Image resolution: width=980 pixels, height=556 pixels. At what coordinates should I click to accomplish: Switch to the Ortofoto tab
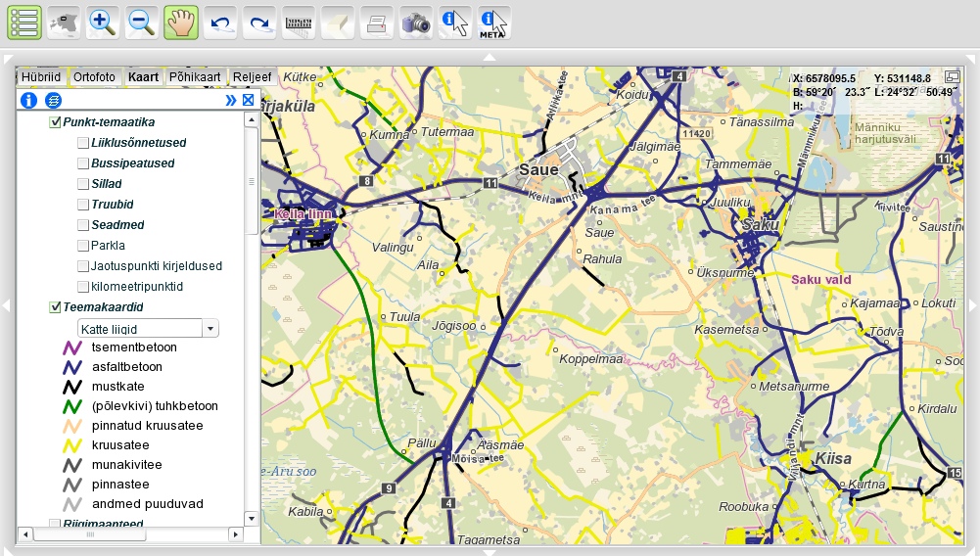tap(94, 76)
